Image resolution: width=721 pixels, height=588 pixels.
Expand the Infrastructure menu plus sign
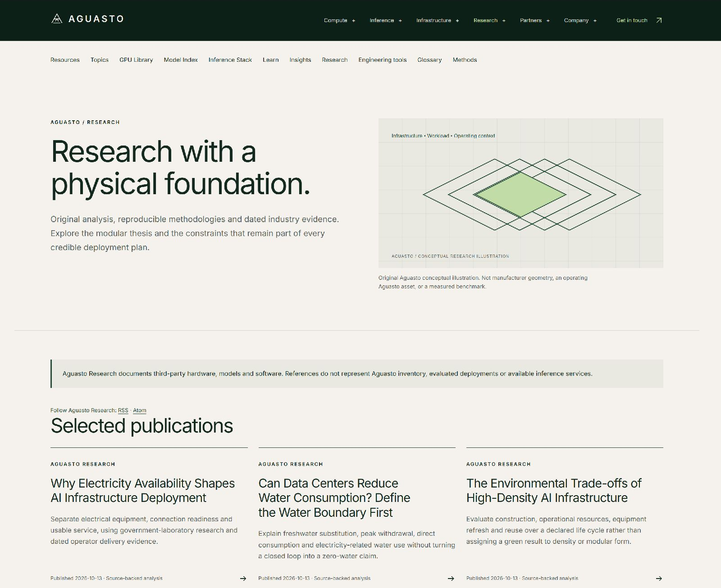pyautogui.click(x=457, y=21)
